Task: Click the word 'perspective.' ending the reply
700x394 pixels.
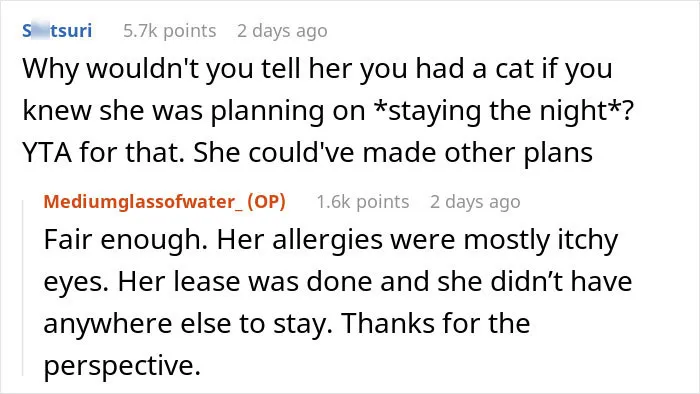Action: [122, 365]
